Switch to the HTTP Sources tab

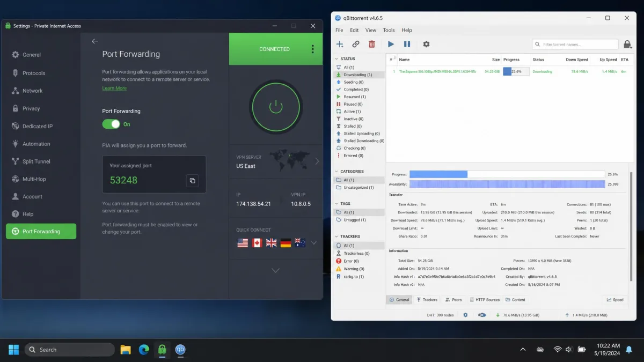click(485, 300)
